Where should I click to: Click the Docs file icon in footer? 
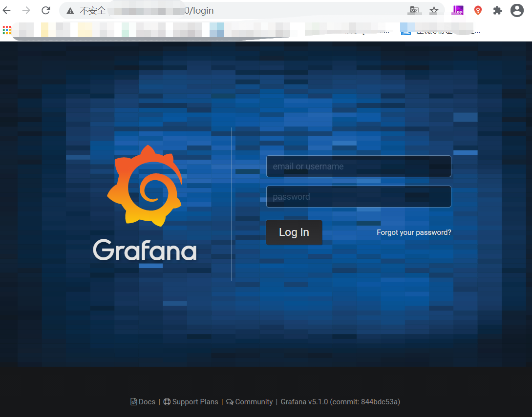[134, 402]
